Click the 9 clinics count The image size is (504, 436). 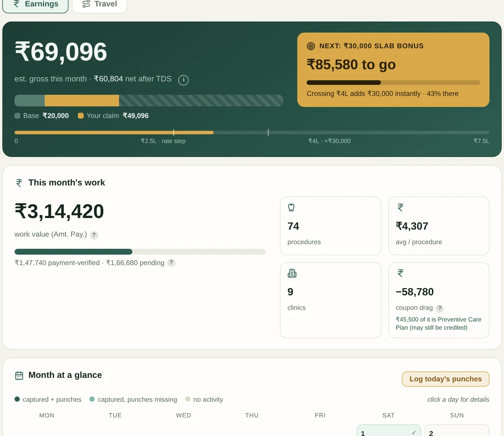click(290, 292)
